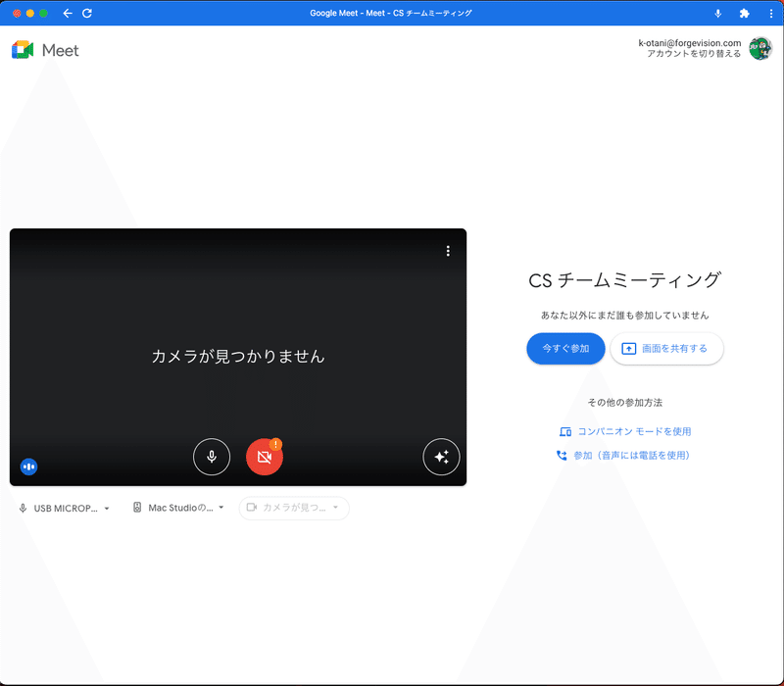
Task: Click the browser back arrow
Action: pyautogui.click(x=68, y=13)
